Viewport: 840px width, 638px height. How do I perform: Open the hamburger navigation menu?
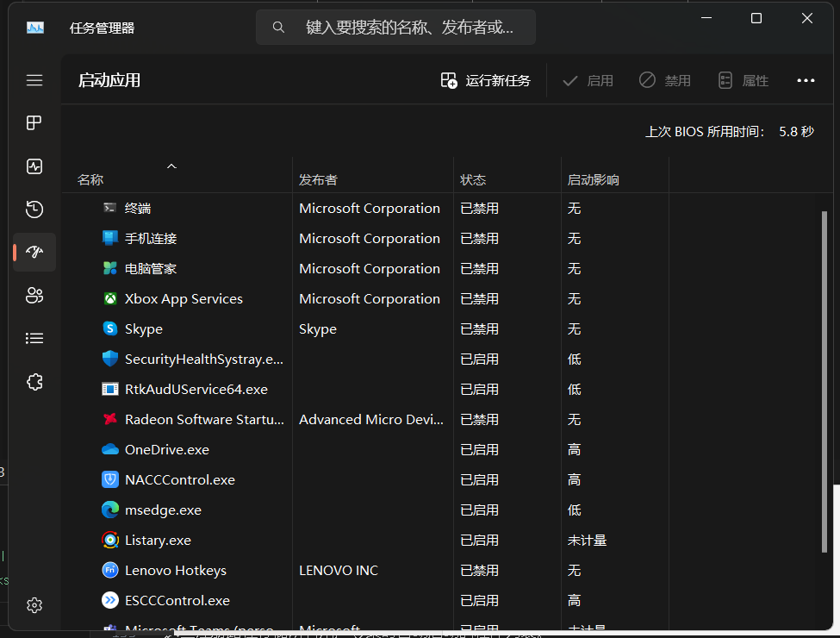coord(34,80)
